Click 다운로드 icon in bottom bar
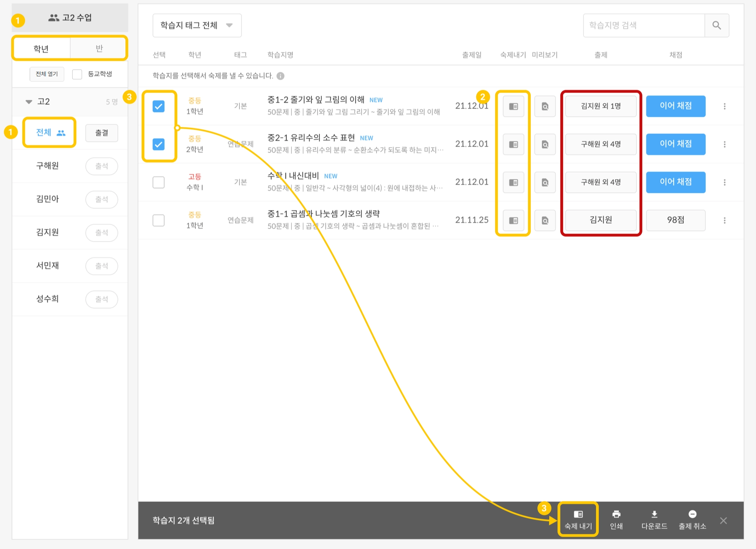Viewport: 756px width, 549px height. click(654, 514)
